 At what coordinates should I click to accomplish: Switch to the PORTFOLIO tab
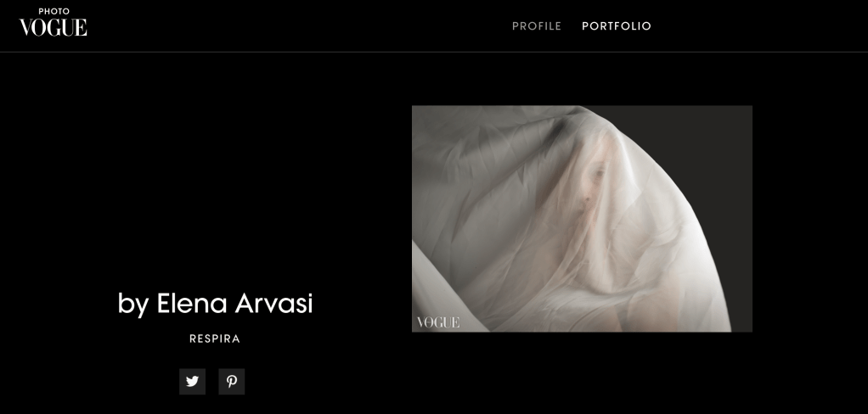click(x=617, y=26)
